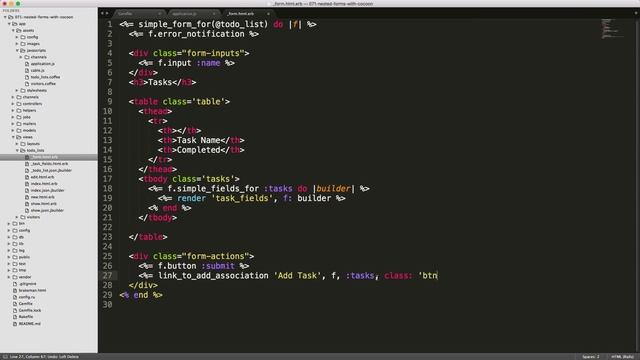Collapse the javascripts folder arrow
640x360 pixels.
coord(17,51)
